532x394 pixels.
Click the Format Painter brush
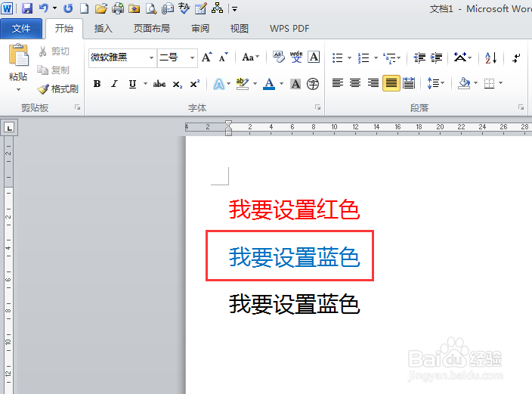(x=58, y=89)
